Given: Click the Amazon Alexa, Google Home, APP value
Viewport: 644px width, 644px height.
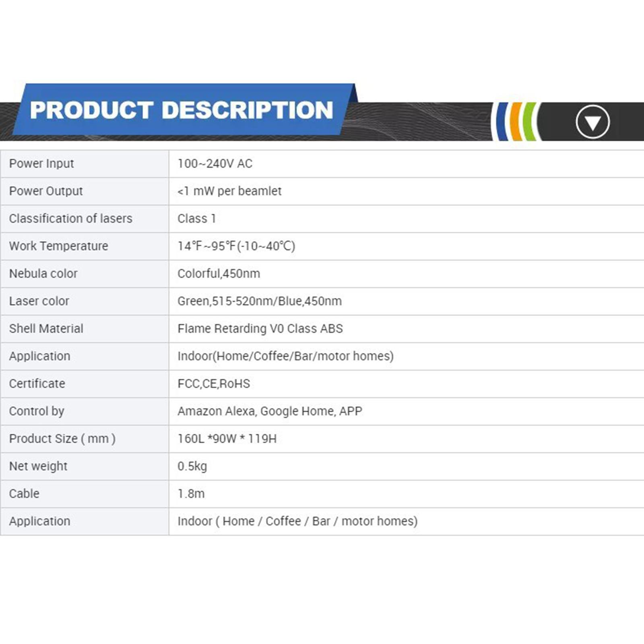Looking at the screenshot, I should (x=270, y=411).
